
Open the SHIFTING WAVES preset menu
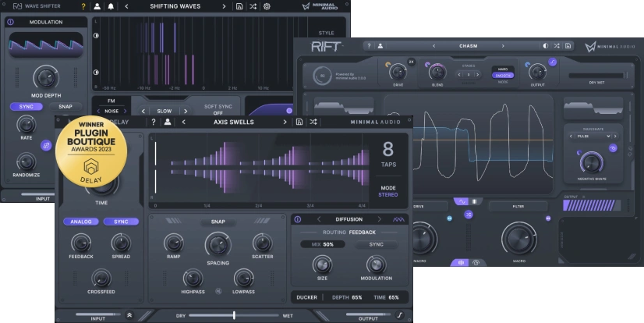(175, 6)
